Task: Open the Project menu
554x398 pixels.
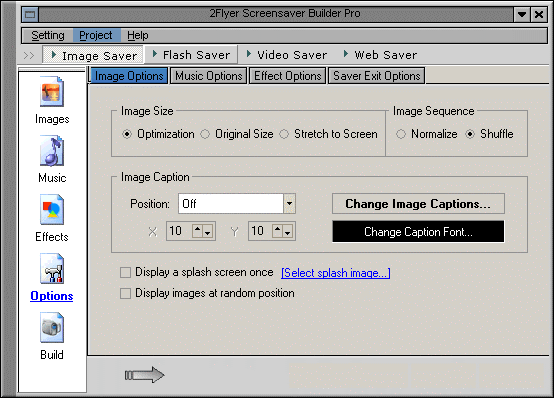Action: click(96, 35)
